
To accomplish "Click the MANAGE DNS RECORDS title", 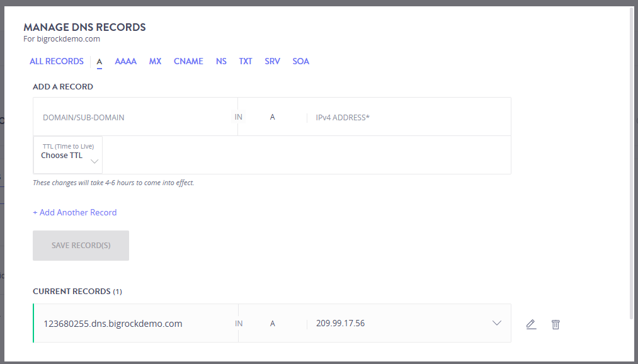I will (x=84, y=27).
